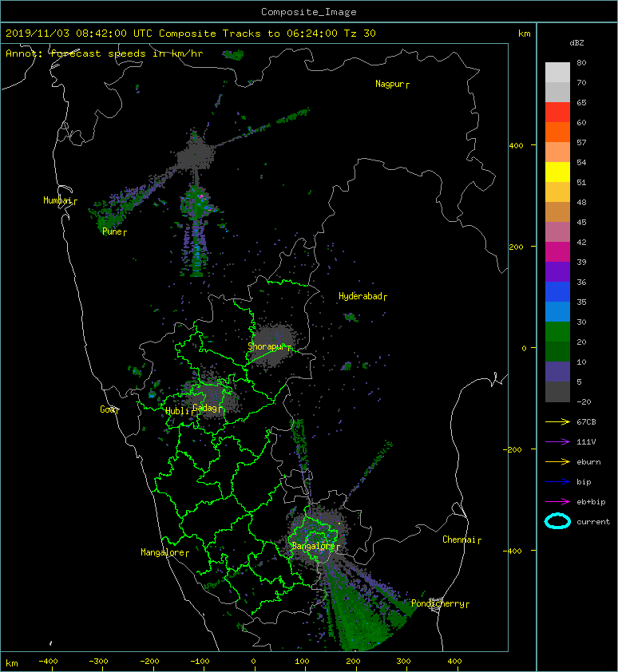Click the 67CB legend label
Viewport: 618px width, 672px height.
[586, 422]
